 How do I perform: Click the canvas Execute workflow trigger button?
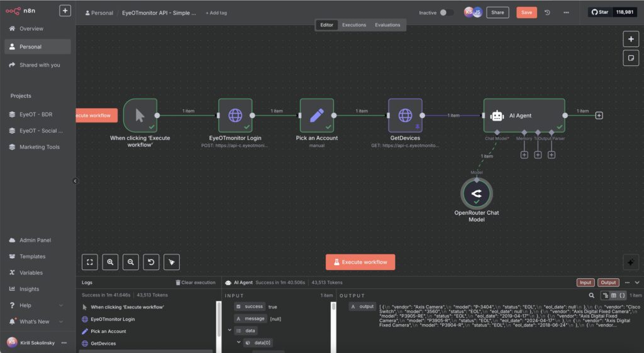pyautogui.click(x=97, y=116)
